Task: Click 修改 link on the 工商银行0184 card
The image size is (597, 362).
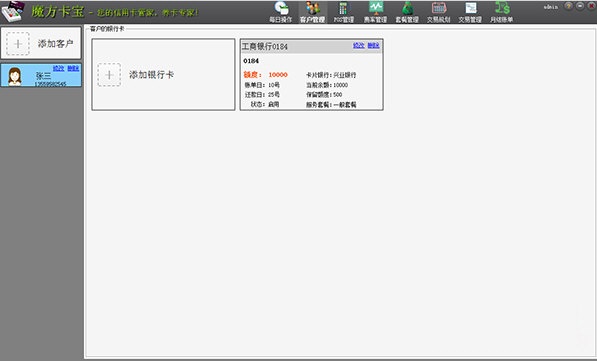Action: [359, 45]
